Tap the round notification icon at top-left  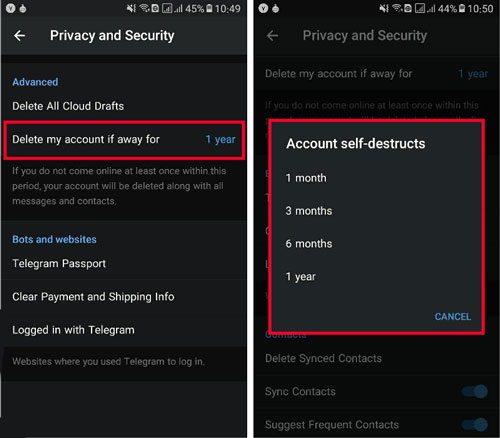tap(10, 8)
